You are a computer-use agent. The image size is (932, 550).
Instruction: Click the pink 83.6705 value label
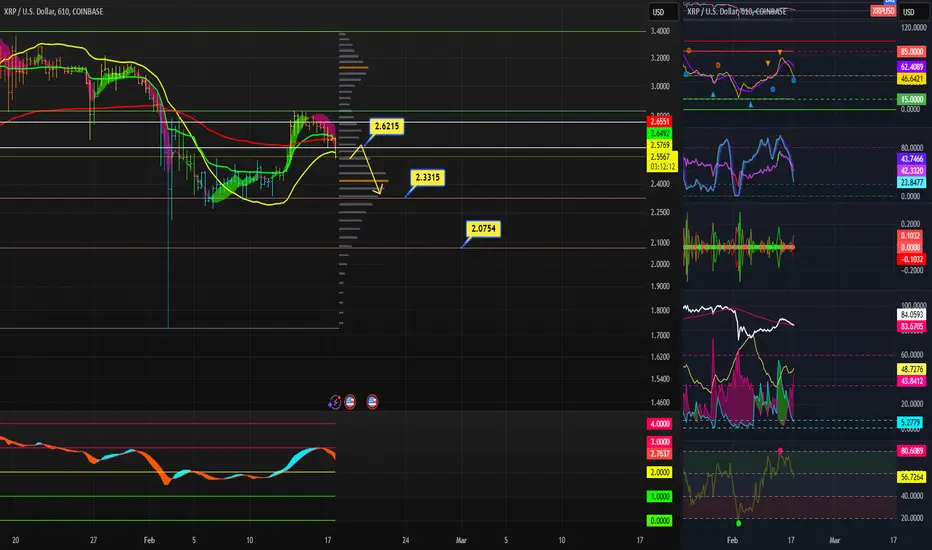(911, 326)
